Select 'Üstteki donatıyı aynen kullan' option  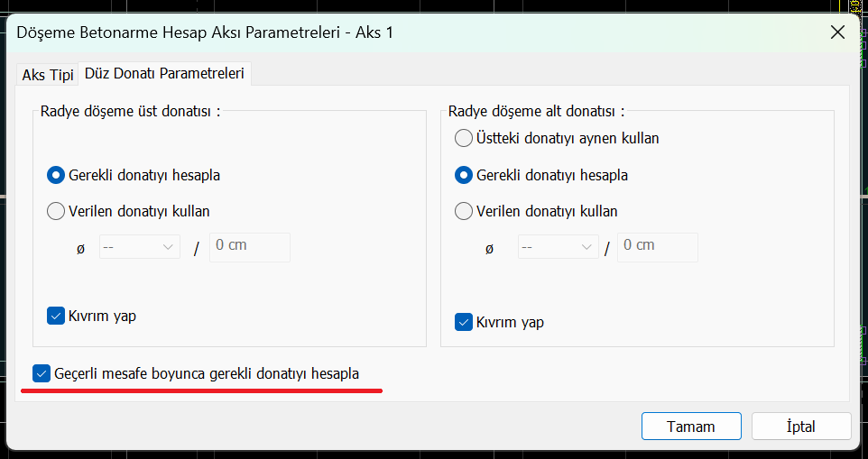[464, 139]
